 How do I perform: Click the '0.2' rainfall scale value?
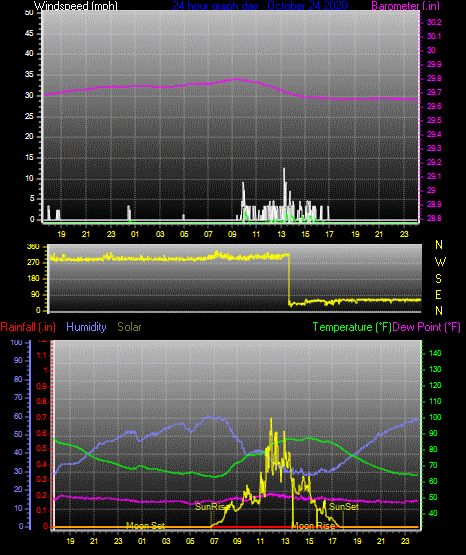coord(42,495)
